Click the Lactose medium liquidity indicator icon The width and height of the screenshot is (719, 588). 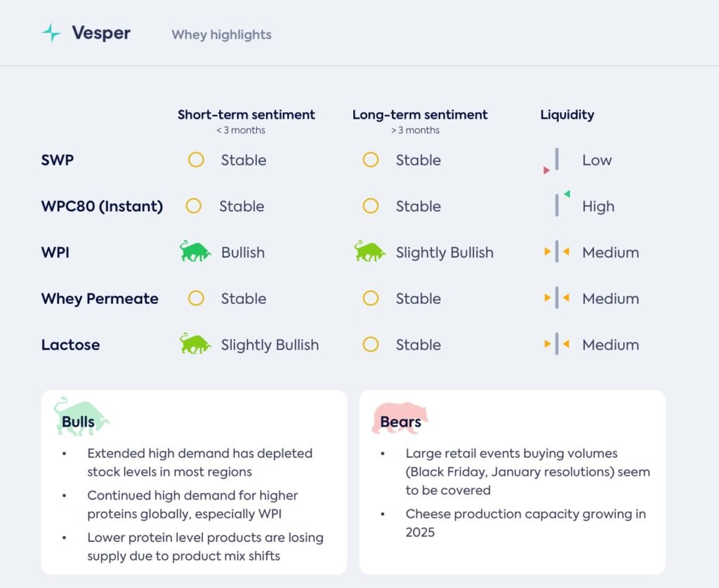tap(557, 345)
